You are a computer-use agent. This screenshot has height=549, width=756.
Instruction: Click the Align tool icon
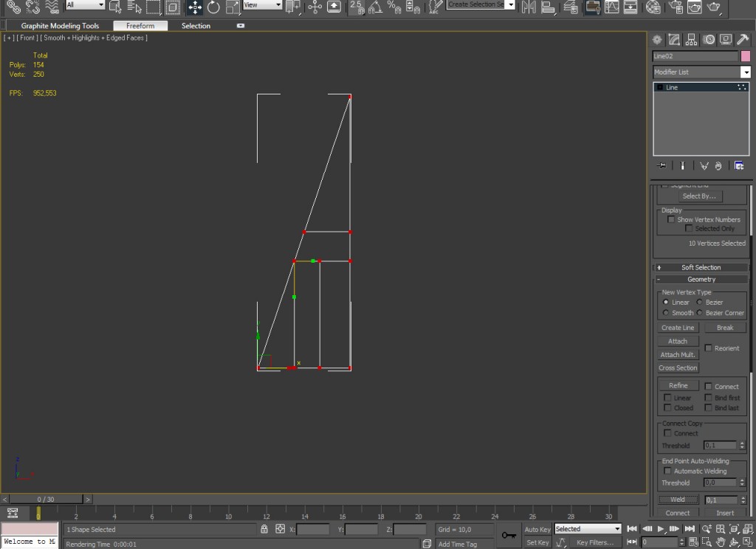pos(548,7)
